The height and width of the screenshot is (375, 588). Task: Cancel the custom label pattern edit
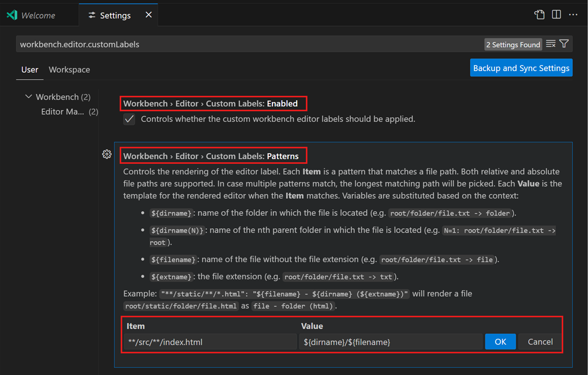click(540, 342)
